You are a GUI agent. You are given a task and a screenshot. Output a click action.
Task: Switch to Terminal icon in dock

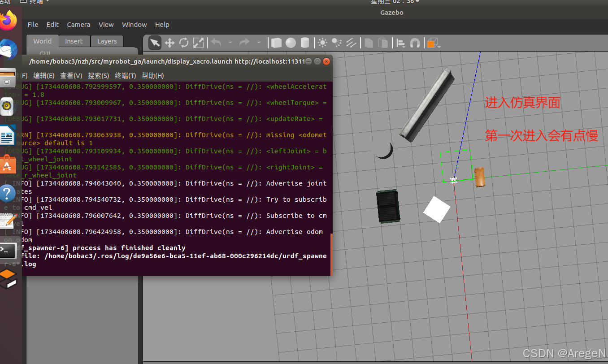coord(9,251)
